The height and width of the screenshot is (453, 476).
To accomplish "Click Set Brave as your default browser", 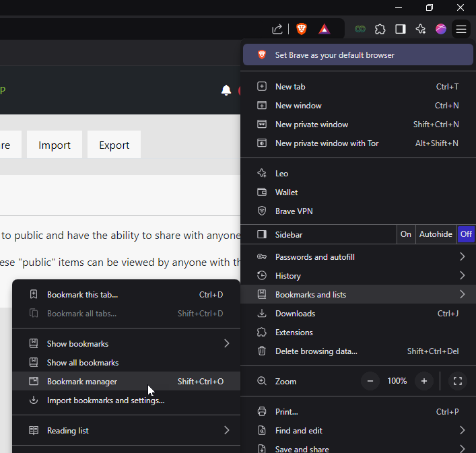I will point(358,55).
